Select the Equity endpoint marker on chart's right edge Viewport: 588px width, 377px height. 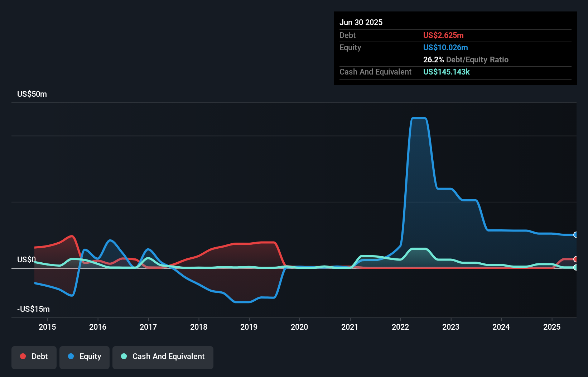click(576, 235)
